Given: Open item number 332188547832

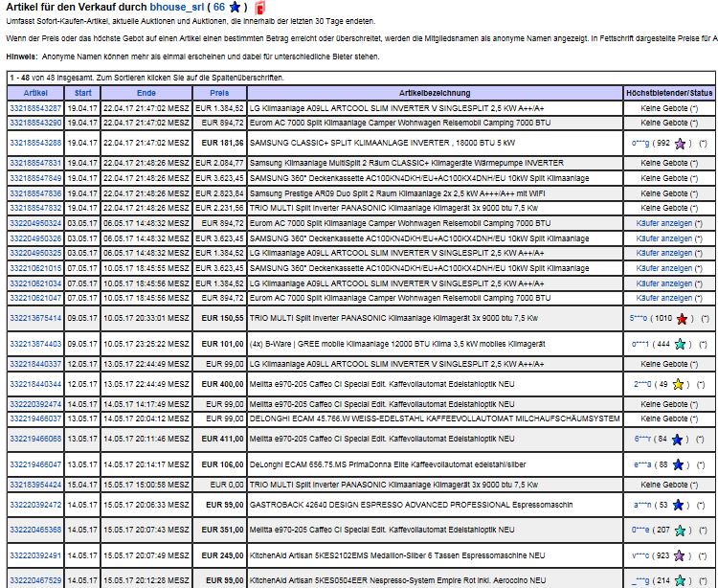Looking at the screenshot, I should point(35,208).
